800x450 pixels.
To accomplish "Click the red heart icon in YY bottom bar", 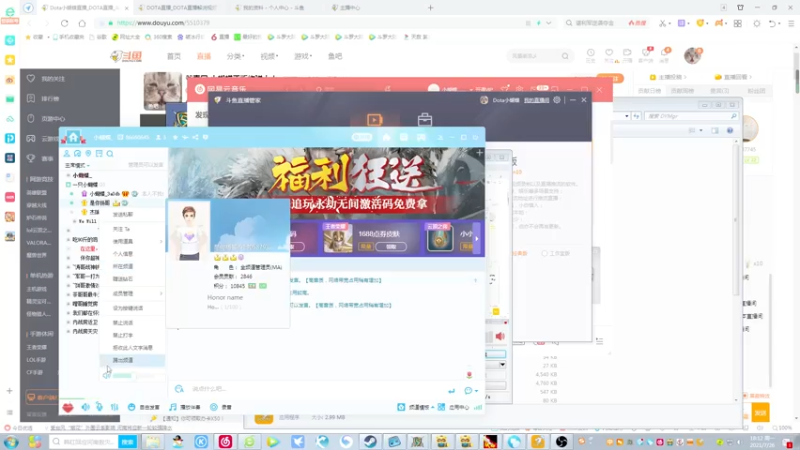I will tap(68, 407).
